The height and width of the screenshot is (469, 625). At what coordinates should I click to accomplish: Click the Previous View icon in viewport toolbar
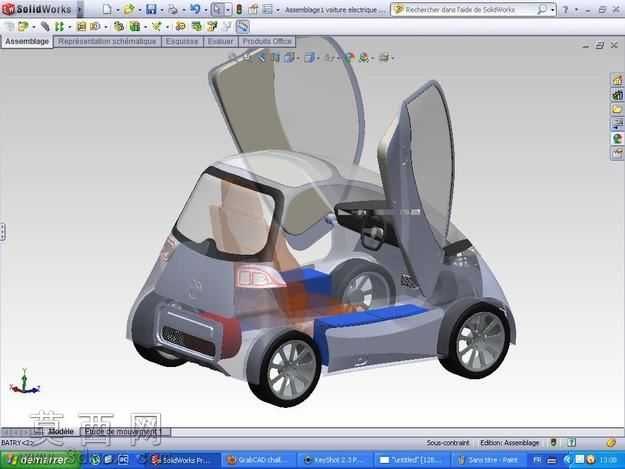tap(261, 58)
